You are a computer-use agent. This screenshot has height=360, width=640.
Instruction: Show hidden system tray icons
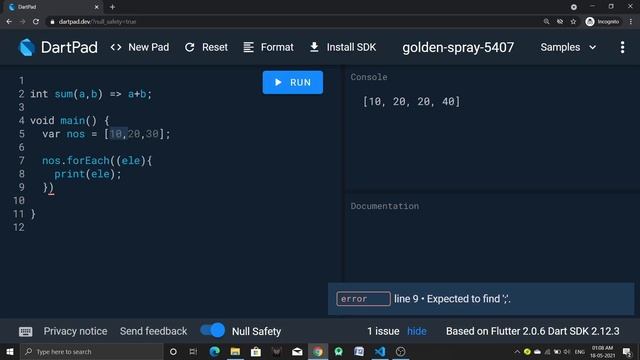coord(517,351)
